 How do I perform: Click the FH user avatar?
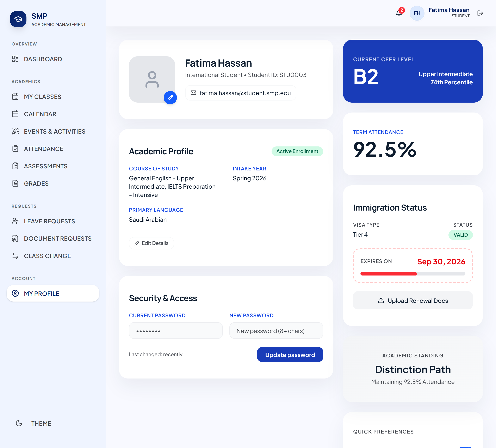point(417,13)
